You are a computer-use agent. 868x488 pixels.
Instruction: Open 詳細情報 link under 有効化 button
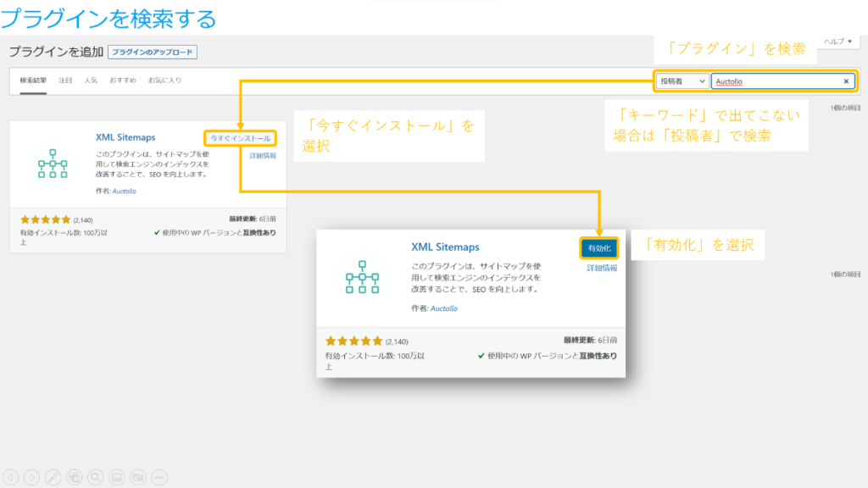coord(602,268)
